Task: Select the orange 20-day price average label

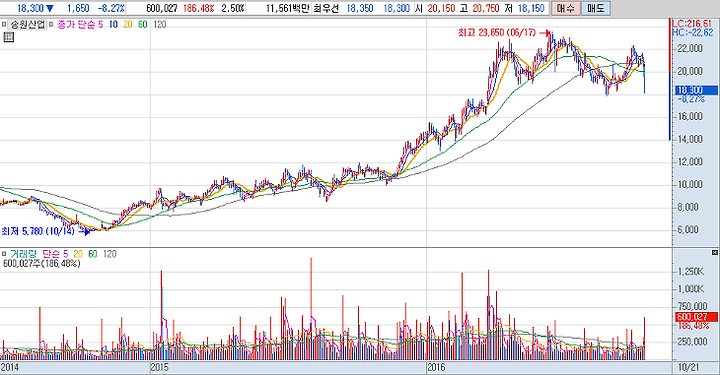Action: pos(128,24)
